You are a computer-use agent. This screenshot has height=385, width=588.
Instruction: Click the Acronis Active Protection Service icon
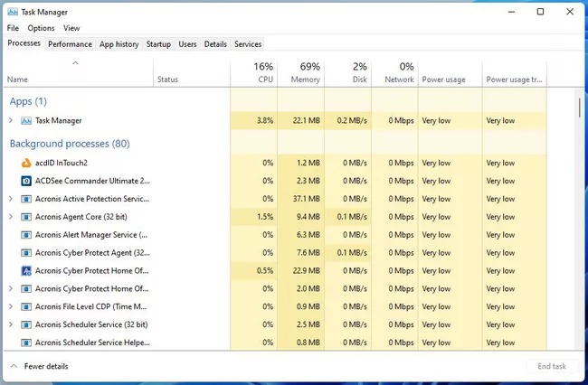26,199
